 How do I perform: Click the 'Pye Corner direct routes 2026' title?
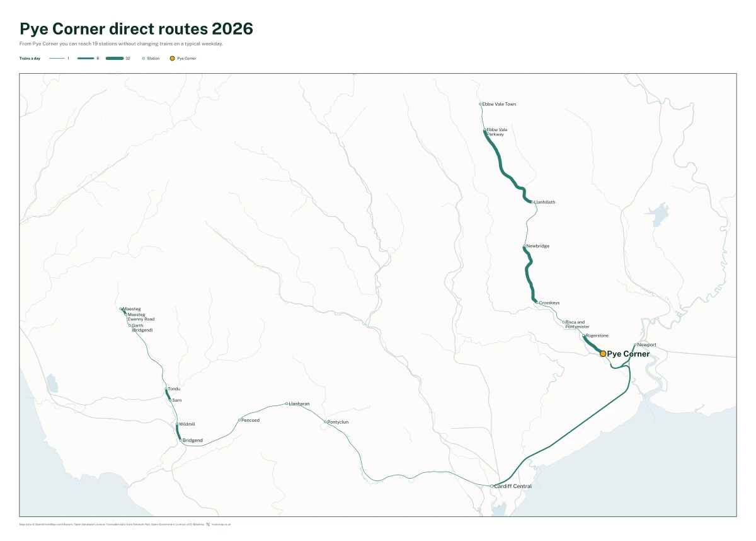coord(137,29)
